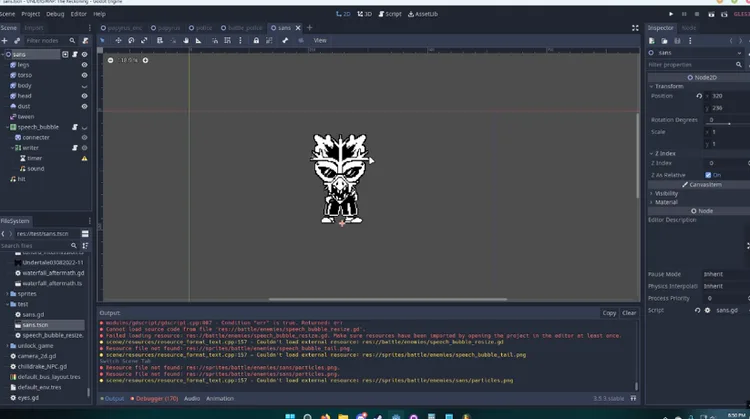
Task: Add a new child node with plus
Action: (4, 41)
